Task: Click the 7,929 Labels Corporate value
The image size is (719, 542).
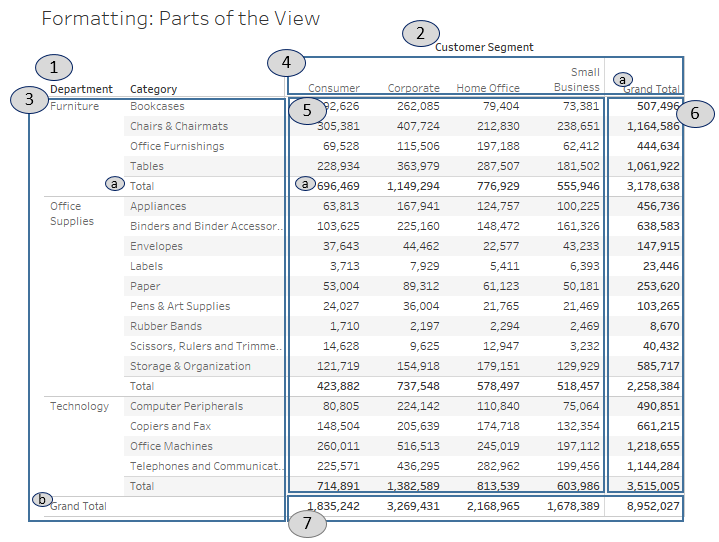Action: [x=425, y=266]
